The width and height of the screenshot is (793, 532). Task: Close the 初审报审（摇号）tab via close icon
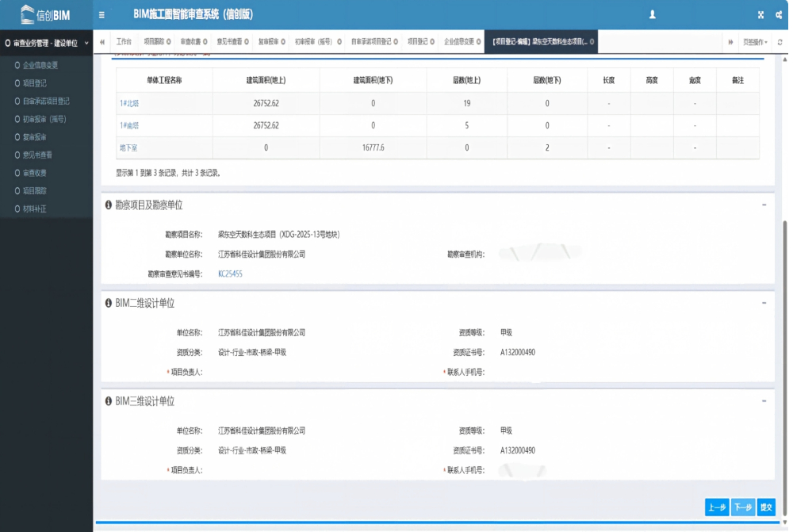pos(339,41)
